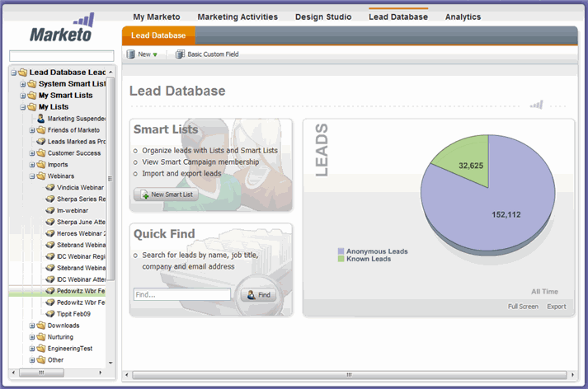
Task: Expand the System Smart Lists folder
Action: [x=23, y=84]
